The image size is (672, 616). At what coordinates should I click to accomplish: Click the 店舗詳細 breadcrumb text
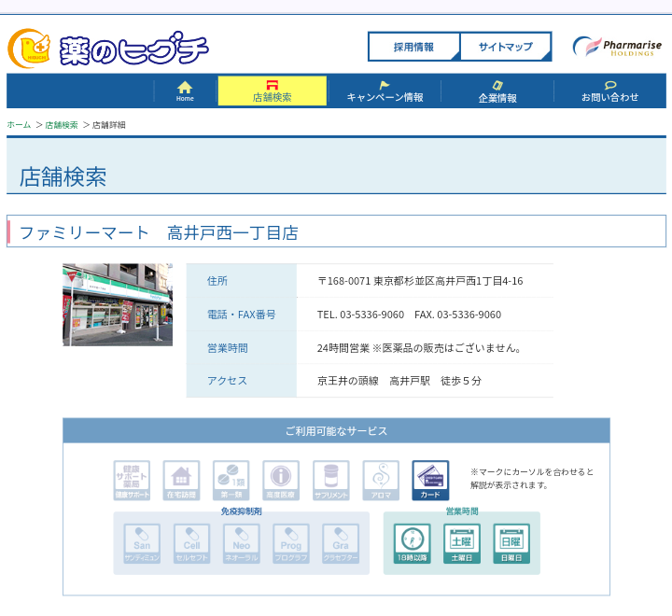[109, 125]
